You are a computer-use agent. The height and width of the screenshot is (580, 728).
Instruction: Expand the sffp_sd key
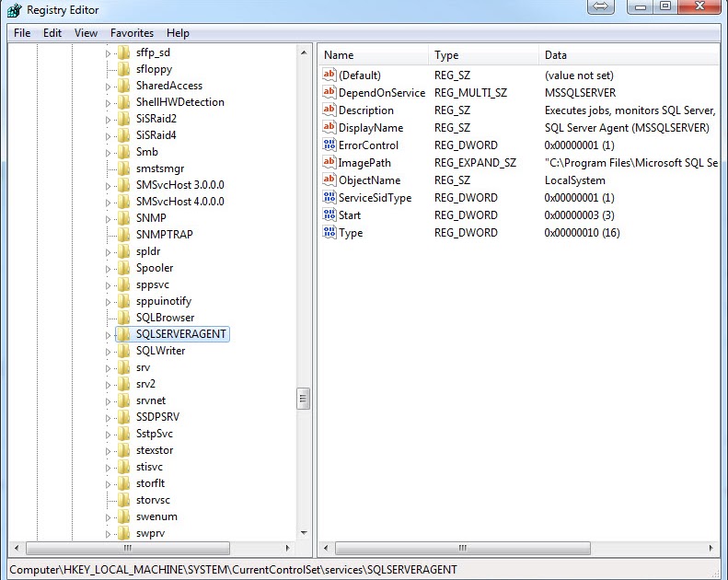[x=108, y=53]
